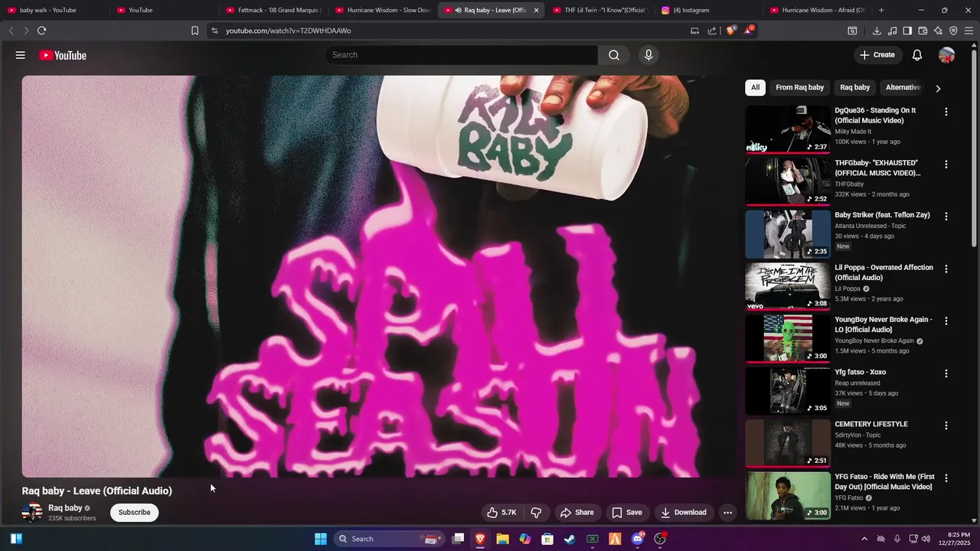The image size is (980, 551).
Task: Open Brave VPN shield icon
Action: tap(953, 31)
